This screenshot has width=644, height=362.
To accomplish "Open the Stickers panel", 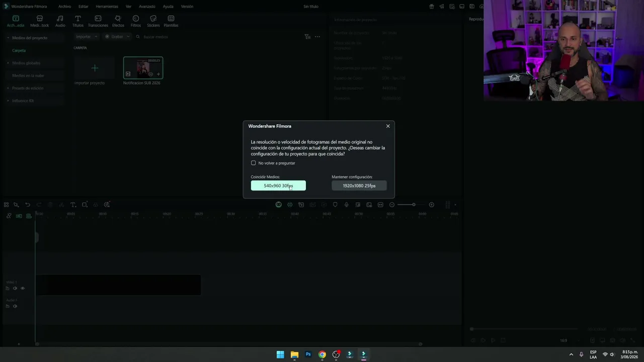I will 153,21.
